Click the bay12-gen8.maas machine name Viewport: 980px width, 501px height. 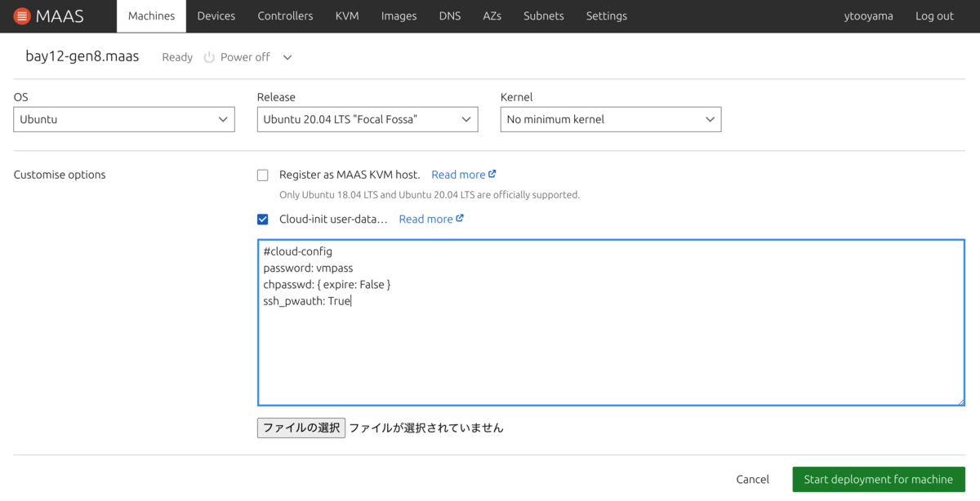click(x=82, y=56)
